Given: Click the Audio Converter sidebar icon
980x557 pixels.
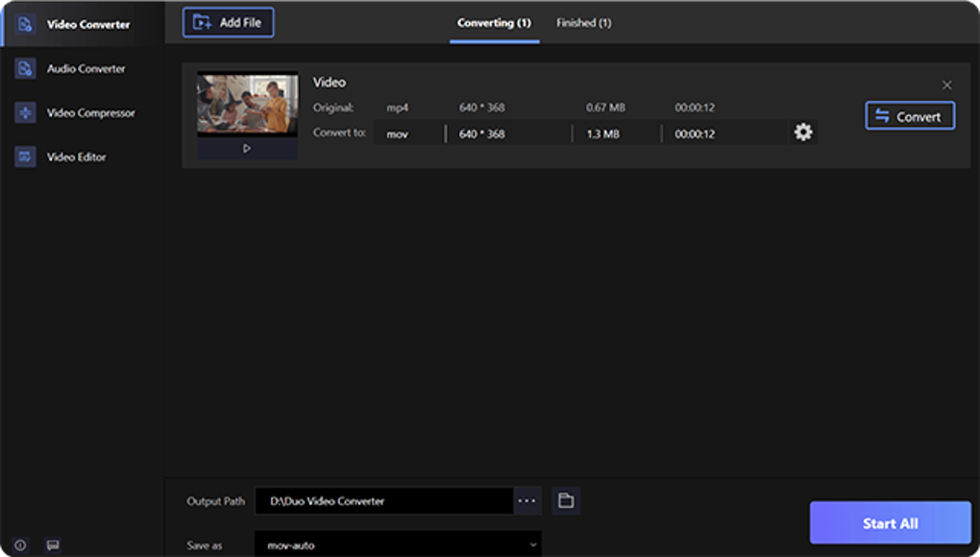Looking at the screenshot, I should click(25, 69).
